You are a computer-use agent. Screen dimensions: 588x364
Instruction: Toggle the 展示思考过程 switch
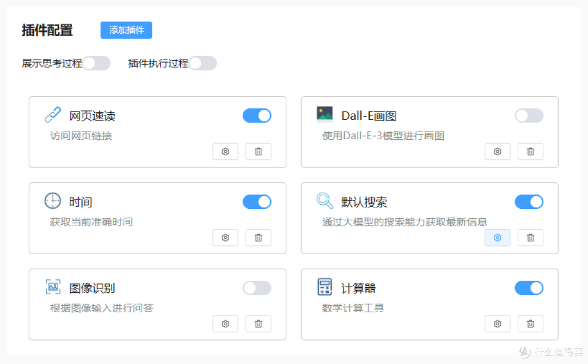96,63
